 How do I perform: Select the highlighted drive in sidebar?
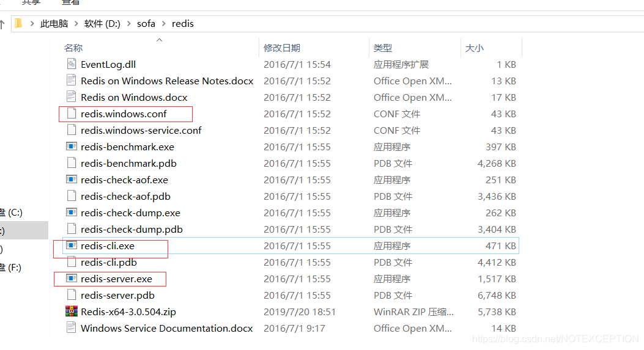pos(24,231)
